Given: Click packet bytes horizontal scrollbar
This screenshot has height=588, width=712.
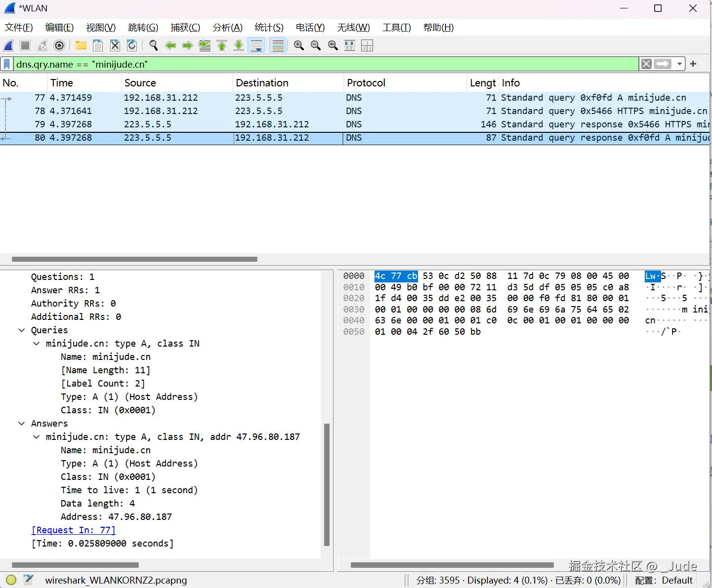Looking at the screenshot, I should (452, 565).
